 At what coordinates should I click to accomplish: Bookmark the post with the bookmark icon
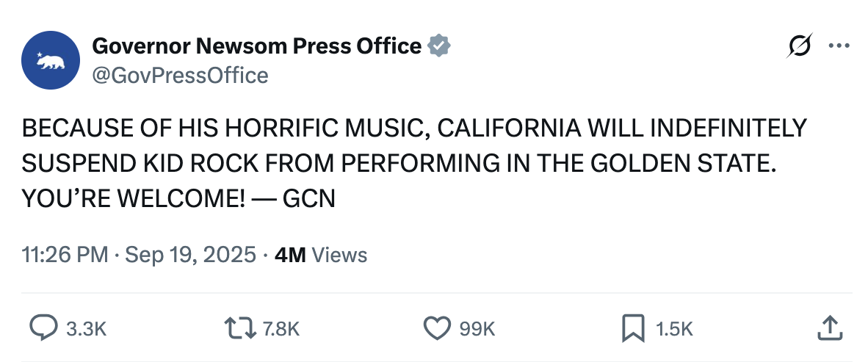[633, 328]
